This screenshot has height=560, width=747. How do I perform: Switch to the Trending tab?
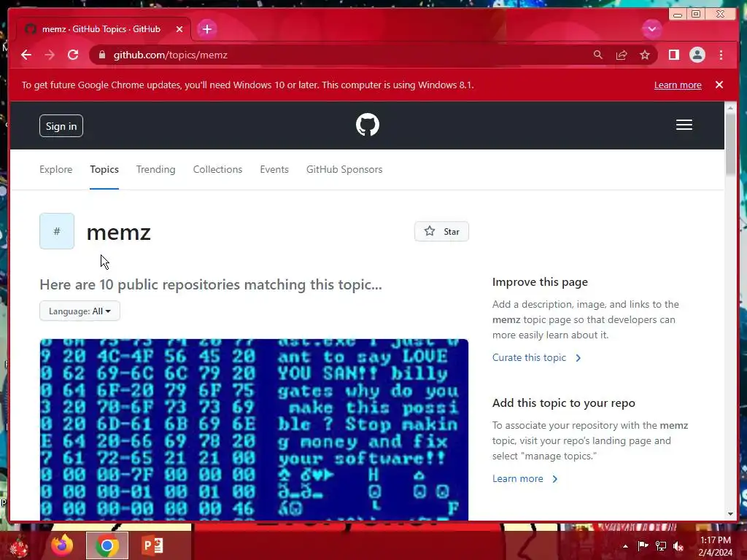(x=156, y=169)
